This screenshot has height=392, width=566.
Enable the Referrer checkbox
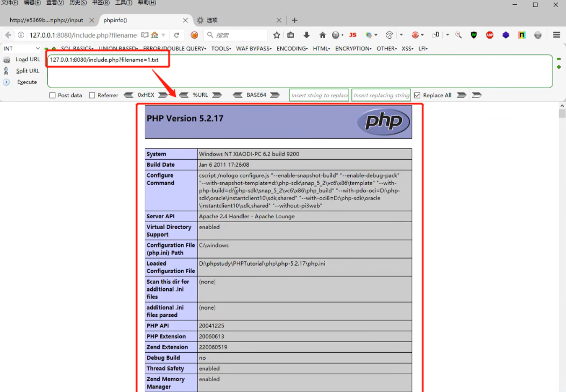(92, 95)
